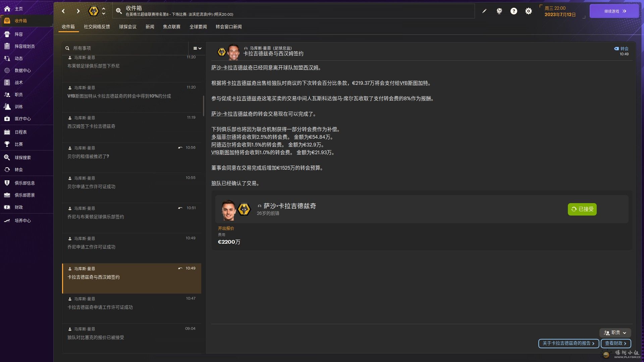Expand the 职责 responsibilities dropdown
The image size is (644, 362).
pyautogui.click(x=615, y=333)
